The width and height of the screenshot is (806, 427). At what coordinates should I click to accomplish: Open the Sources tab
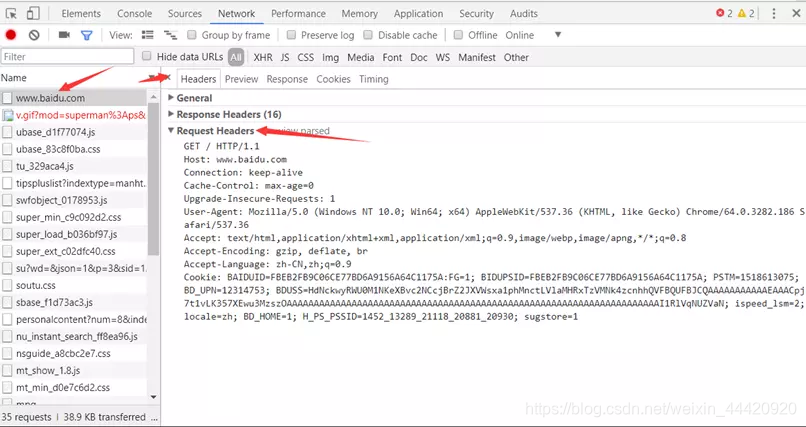coord(185,14)
